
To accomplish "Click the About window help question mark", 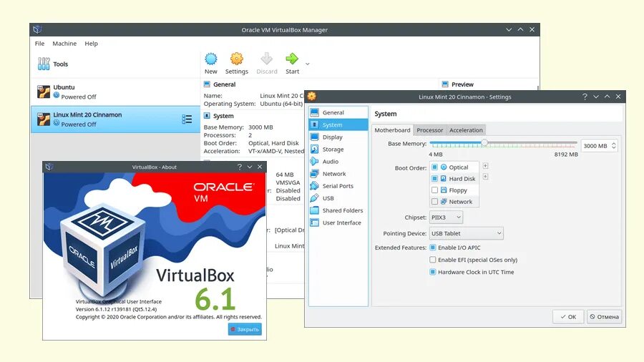I will coord(240,167).
